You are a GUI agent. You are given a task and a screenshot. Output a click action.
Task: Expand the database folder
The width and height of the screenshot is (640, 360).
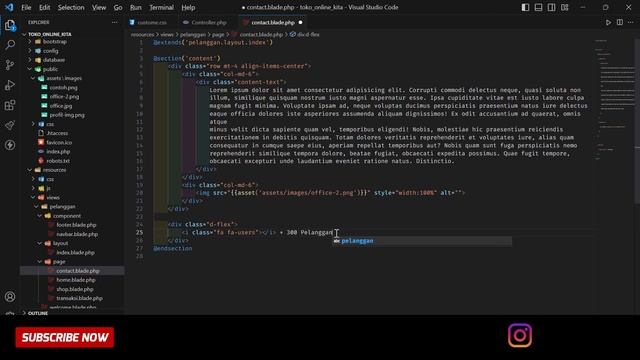(54, 60)
